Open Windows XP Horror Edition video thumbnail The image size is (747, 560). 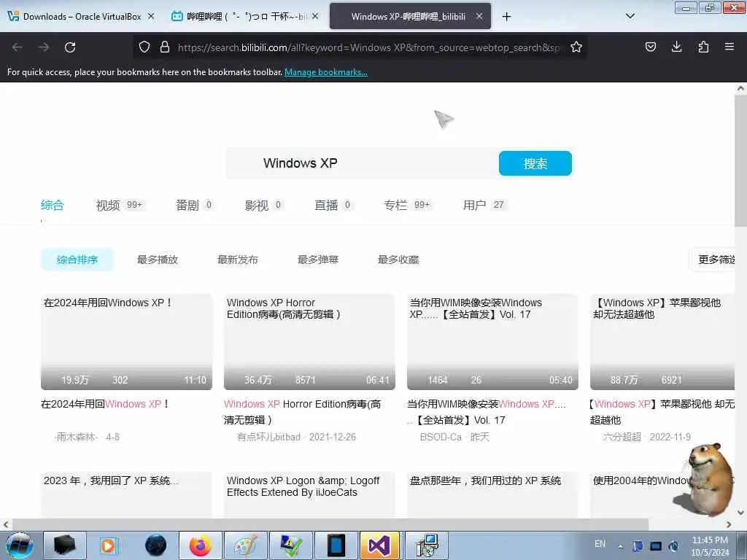click(309, 342)
